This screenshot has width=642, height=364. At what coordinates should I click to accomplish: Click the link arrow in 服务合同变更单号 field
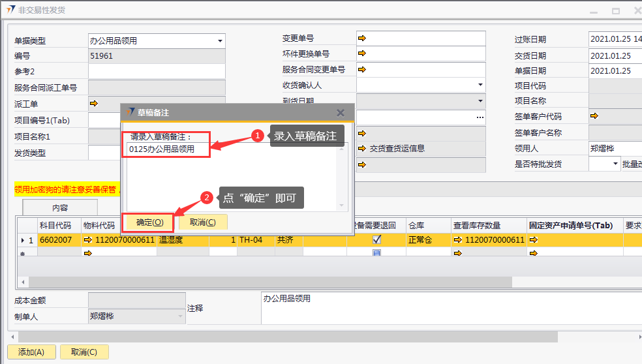click(x=362, y=68)
